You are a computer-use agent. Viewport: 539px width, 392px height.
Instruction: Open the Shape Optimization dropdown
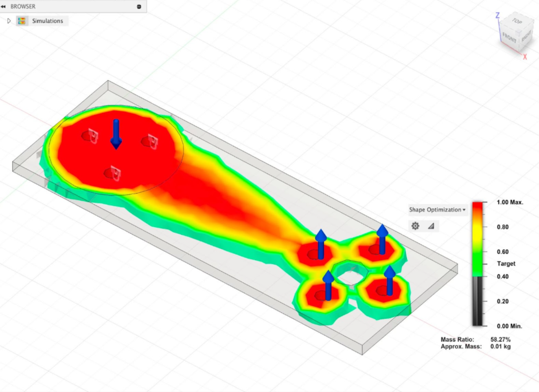437,209
